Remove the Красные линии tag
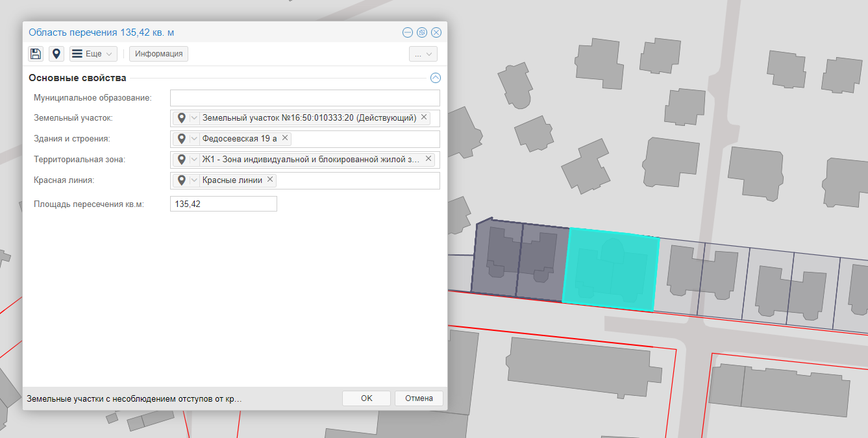The image size is (868, 438). pos(270,180)
